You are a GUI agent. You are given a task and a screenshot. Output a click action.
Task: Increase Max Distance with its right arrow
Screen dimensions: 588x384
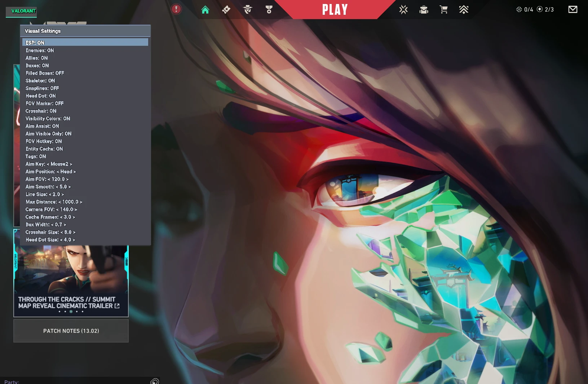pyautogui.click(x=81, y=202)
